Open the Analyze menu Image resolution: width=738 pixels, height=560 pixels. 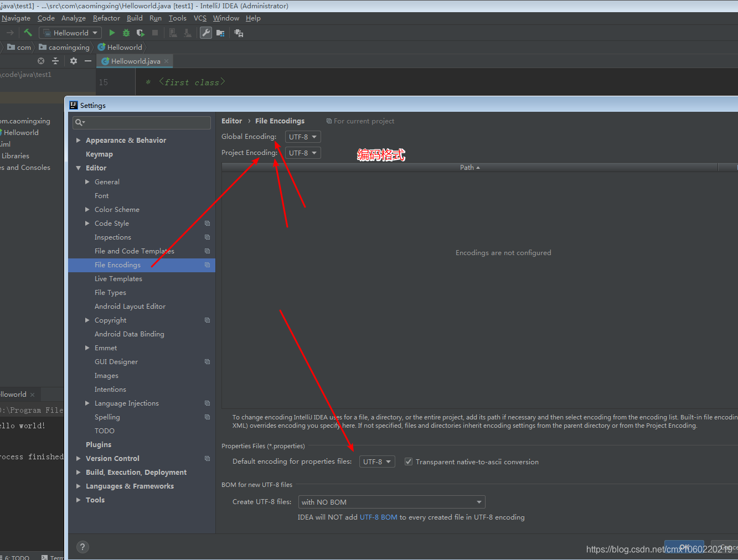point(74,18)
